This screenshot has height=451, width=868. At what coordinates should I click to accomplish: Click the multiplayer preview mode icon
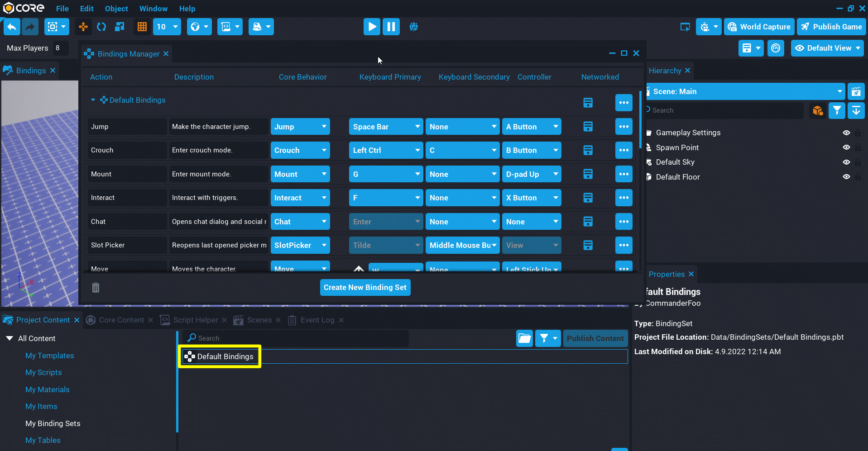413,27
